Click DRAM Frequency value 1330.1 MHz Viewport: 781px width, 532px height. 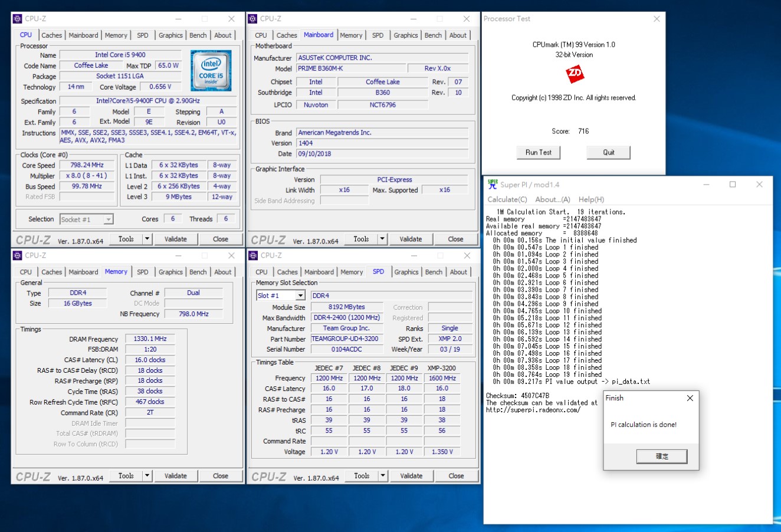pos(150,339)
